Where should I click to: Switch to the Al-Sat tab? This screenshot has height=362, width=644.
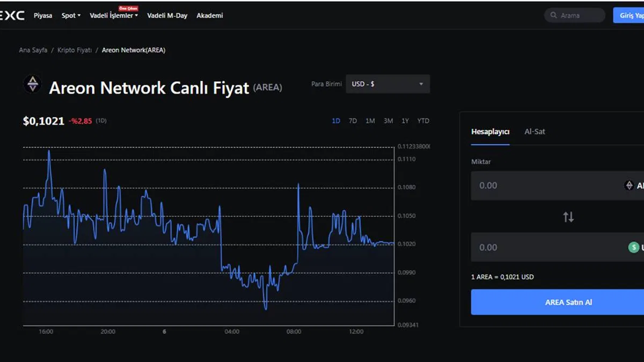(x=535, y=131)
